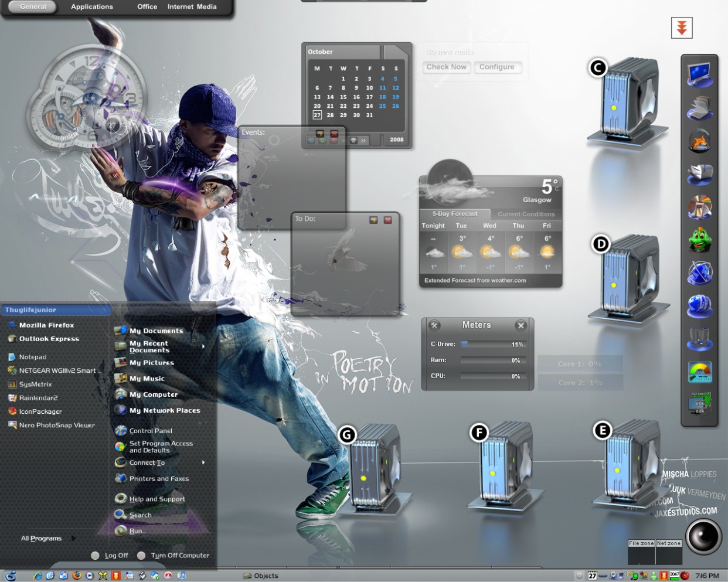Open IconPackager from start menu
The image size is (728, 582).
point(40,411)
